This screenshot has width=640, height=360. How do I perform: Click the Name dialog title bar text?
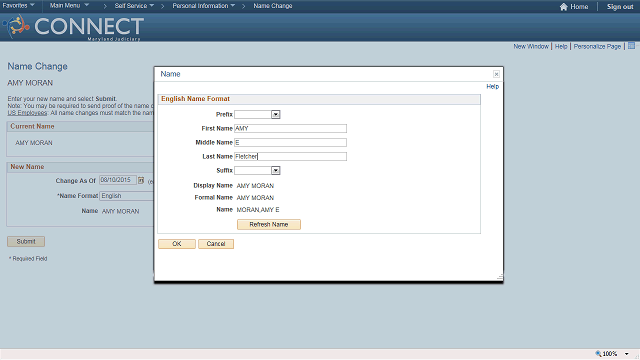170,74
